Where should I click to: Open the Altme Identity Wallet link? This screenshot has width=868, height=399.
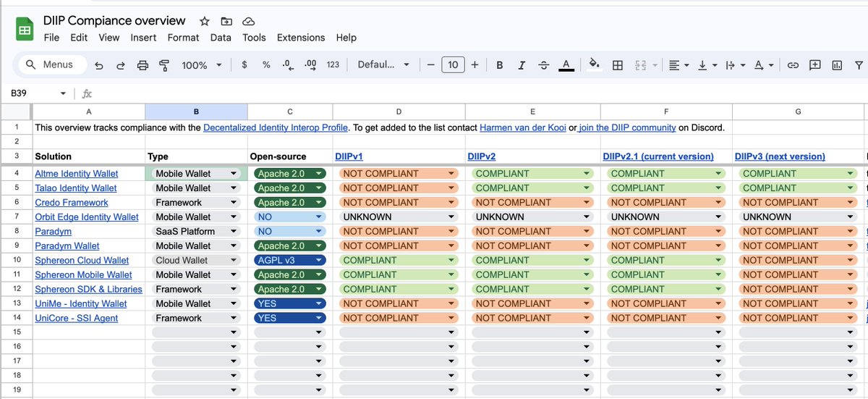(x=77, y=174)
